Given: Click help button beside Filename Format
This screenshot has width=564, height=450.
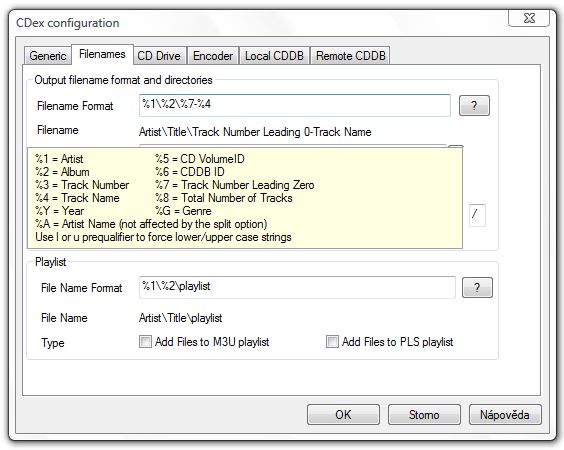Looking at the screenshot, I should click(474, 105).
